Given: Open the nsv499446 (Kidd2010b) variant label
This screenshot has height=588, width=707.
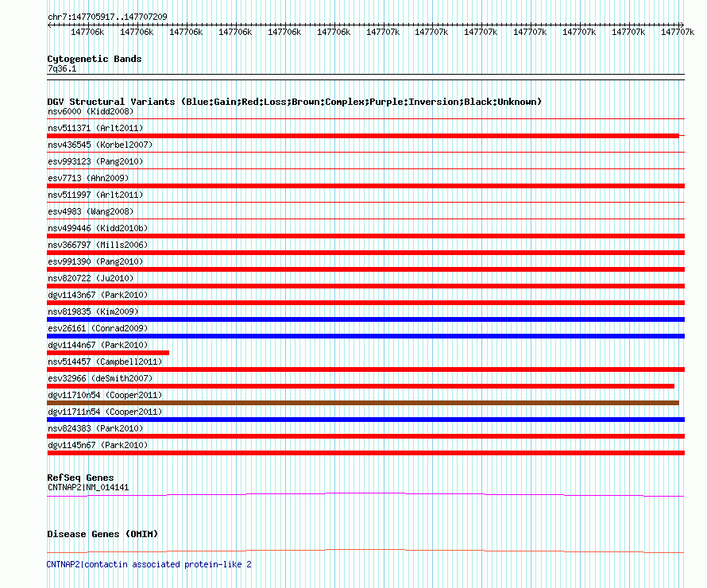Looking at the screenshot, I should (x=98, y=228).
